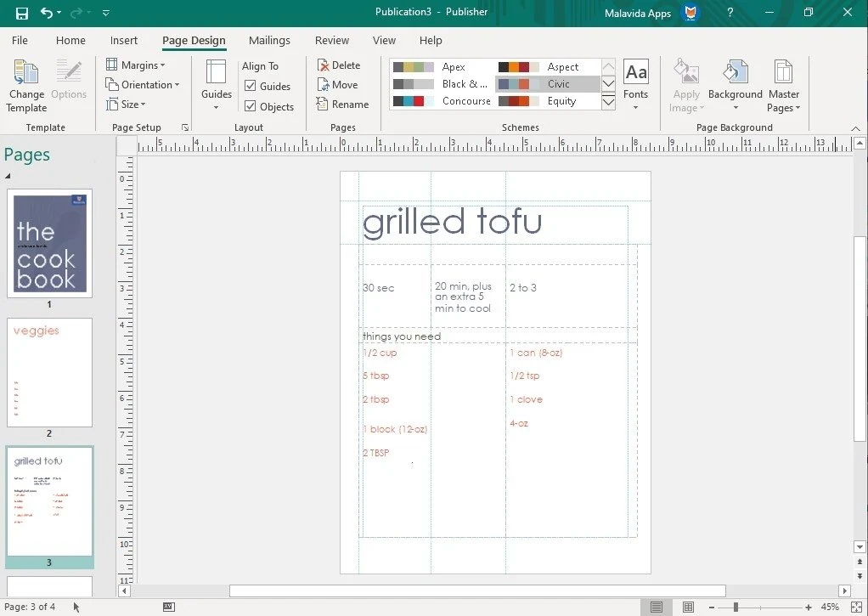Screen dimensions: 868x616
Task: Click the grilled tofu title text
Action: [452, 223]
